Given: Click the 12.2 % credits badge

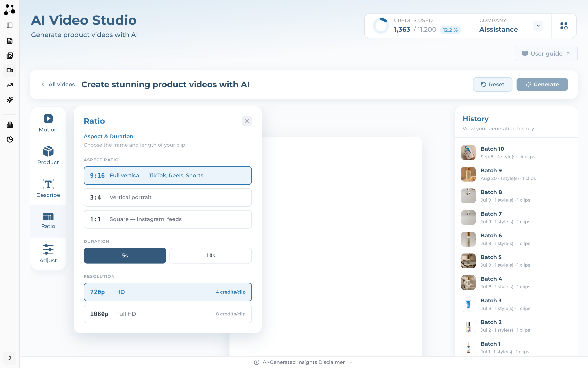Looking at the screenshot, I should point(450,30).
